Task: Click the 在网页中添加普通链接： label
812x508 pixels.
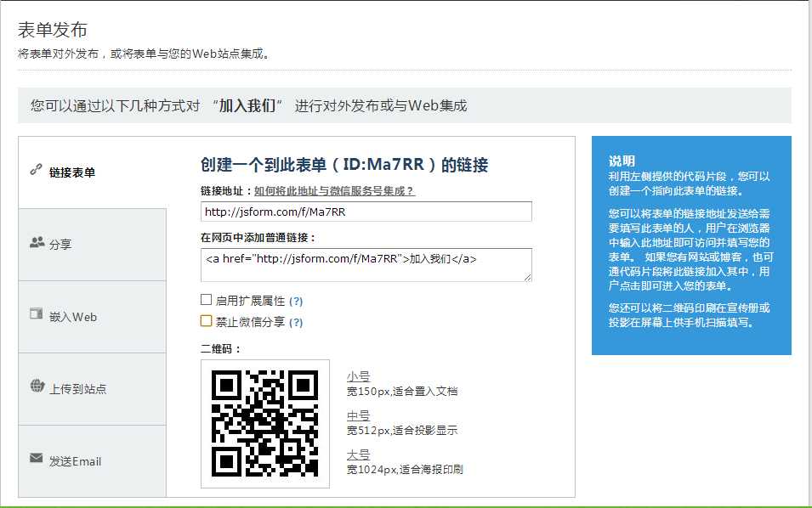Action: point(258,238)
